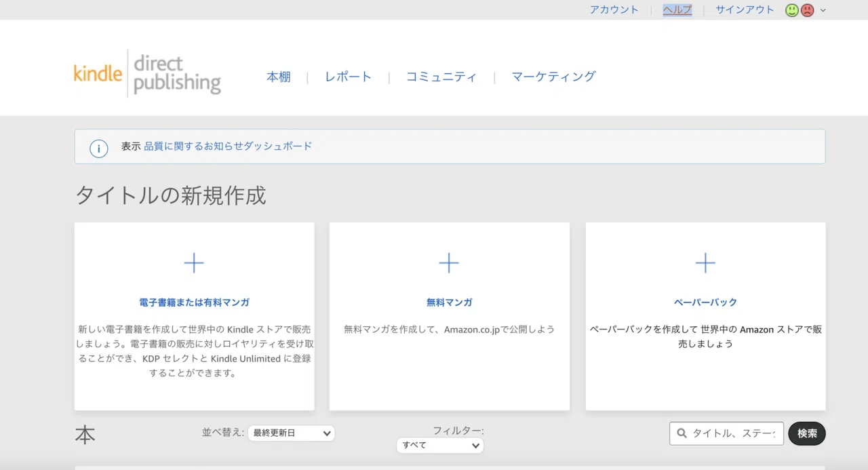Image resolution: width=868 pixels, height=470 pixels.
Task: Open the コミュニティ tab
Action: (441, 77)
